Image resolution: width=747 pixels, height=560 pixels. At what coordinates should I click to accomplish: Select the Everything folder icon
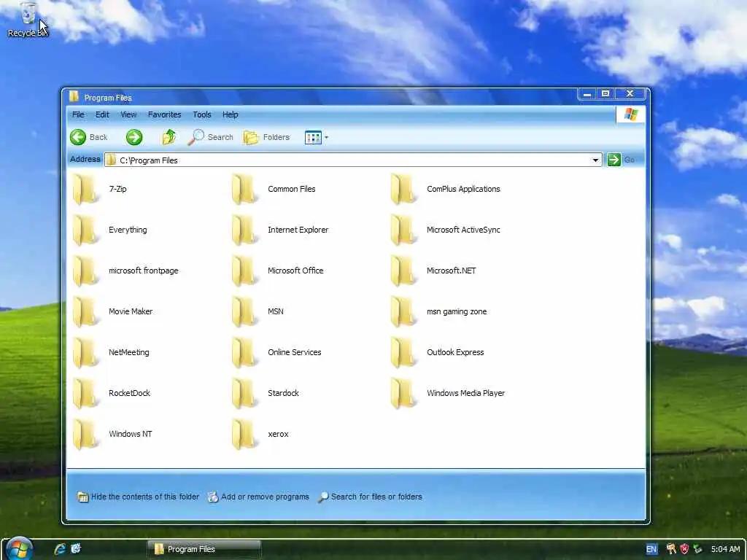[x=86, y=230]
